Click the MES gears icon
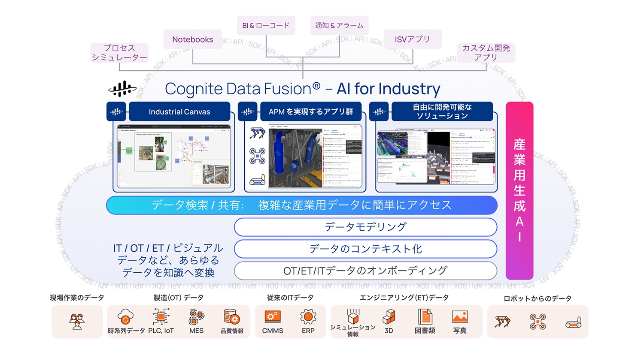644x355 pixels. 196,317
